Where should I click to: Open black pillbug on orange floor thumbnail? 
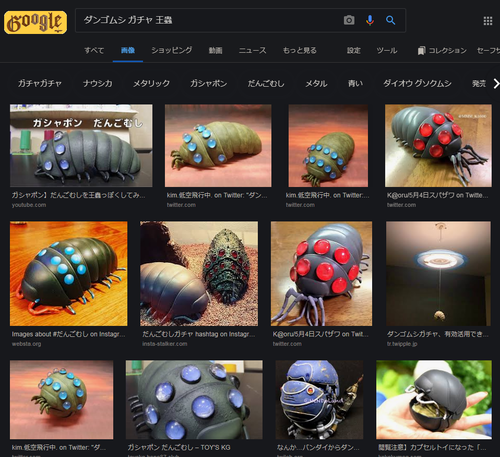69,273
